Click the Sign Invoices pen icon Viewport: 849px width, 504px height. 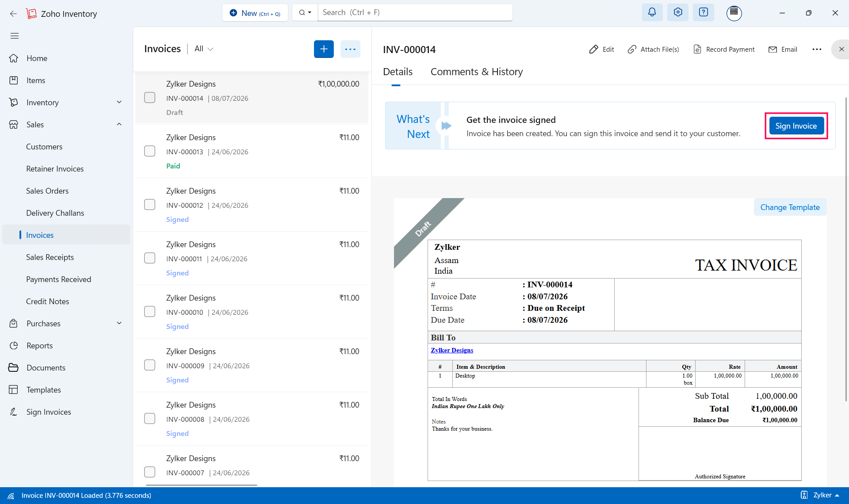coord(14,412)
